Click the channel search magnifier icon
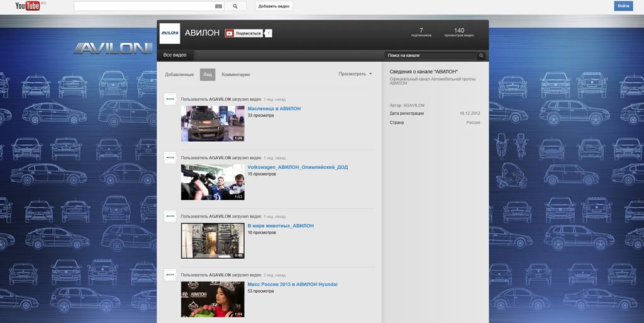 481,55
